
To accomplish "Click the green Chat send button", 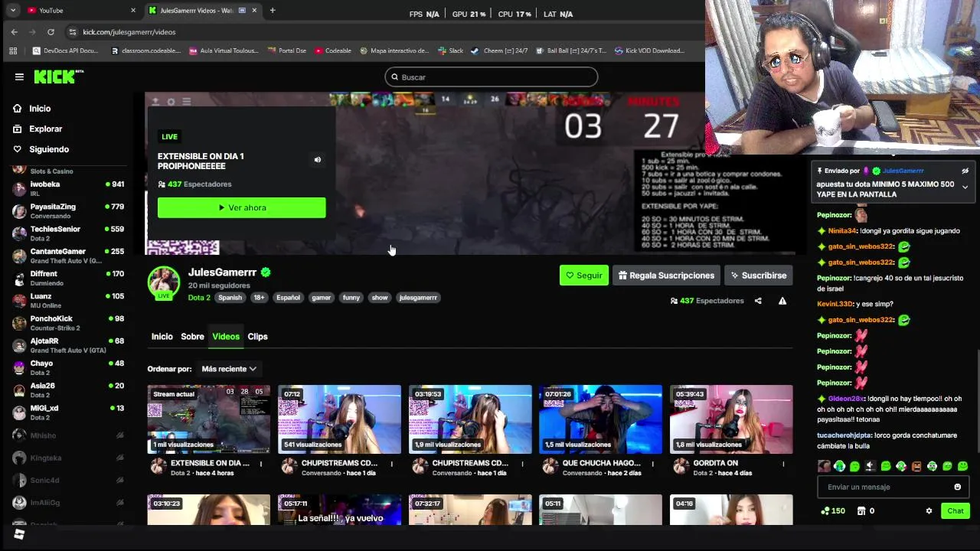I will 955,511.
